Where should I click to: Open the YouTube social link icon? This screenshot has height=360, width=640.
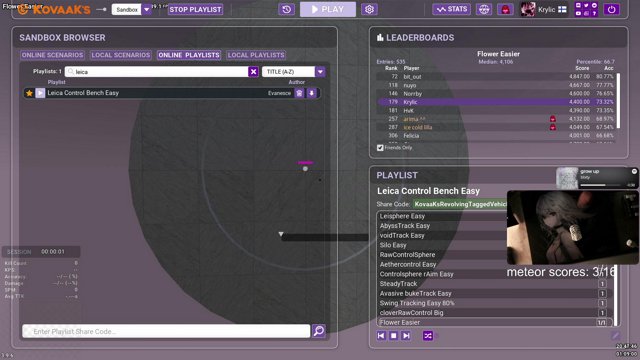(578, 13)
